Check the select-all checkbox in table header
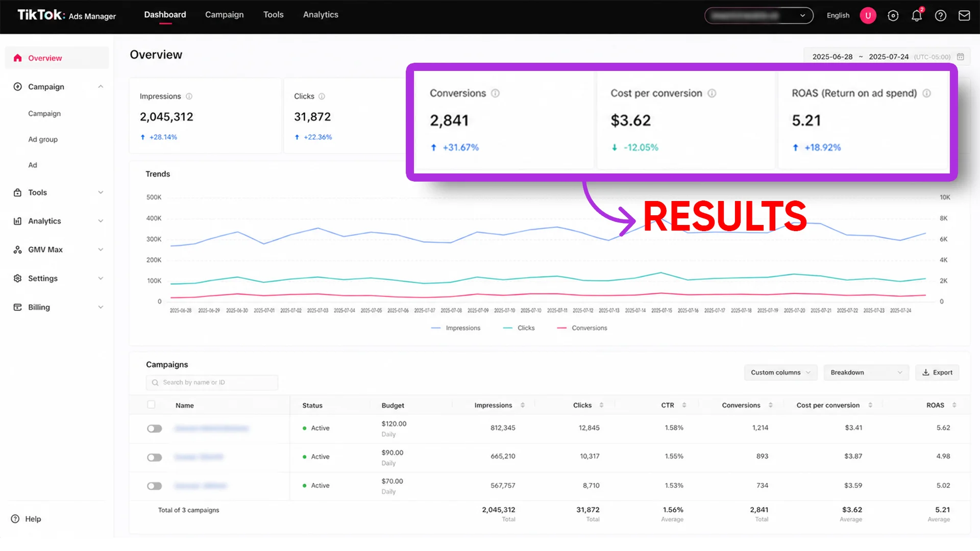The image size is (980, 551). click(151, 405)
